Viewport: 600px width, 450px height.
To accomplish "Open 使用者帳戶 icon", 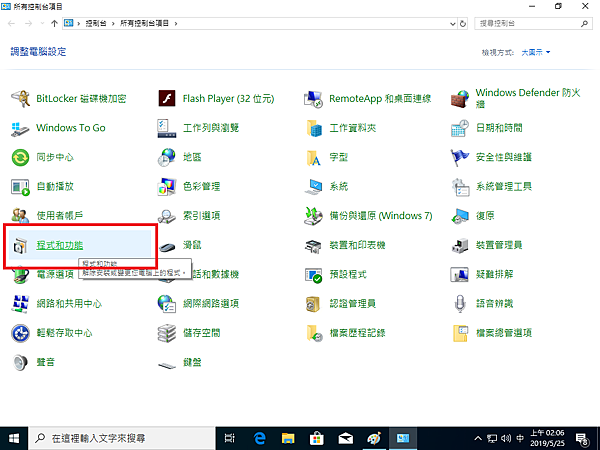I will coord(20,216).
